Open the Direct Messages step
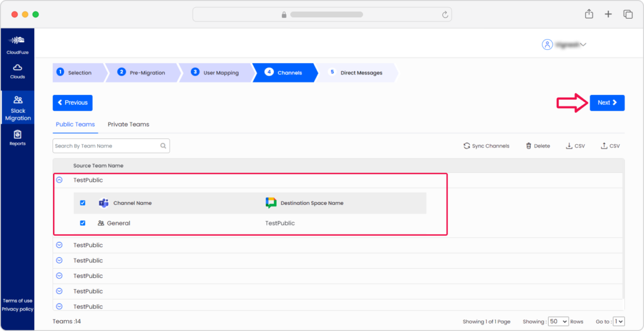 [361, 72]
